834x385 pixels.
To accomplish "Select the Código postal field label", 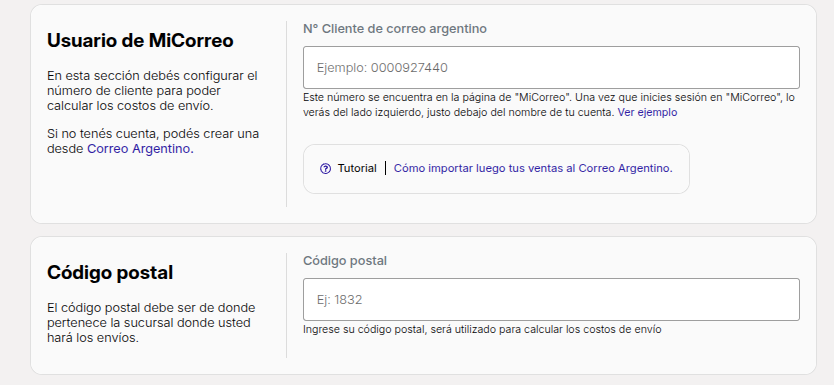I will point(345,261).
